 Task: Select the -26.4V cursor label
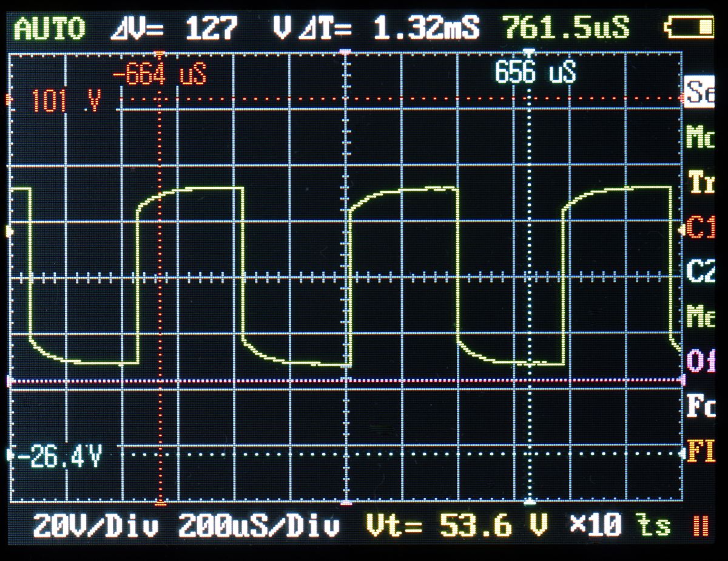coord(59,457)
